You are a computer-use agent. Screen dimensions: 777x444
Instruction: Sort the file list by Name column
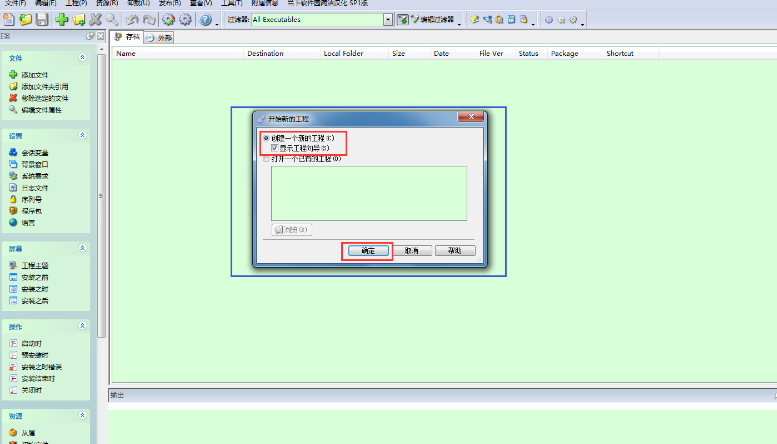(x=177, y=54)
